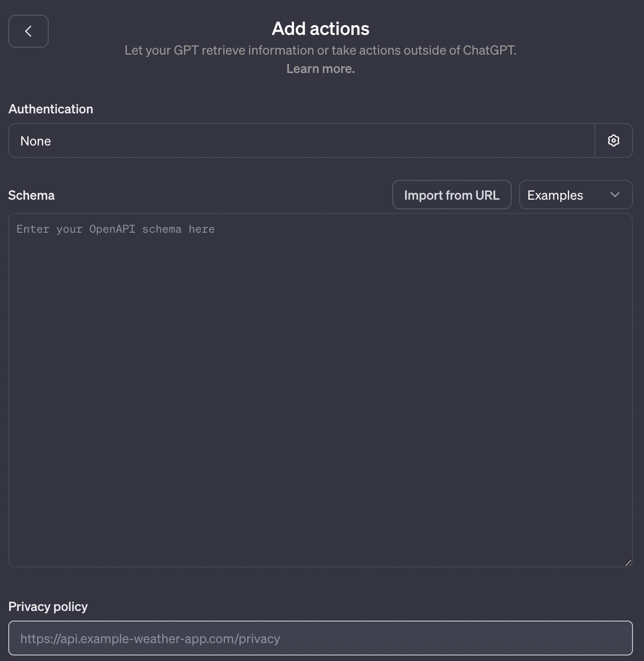Click the Learn more text under the subtitle

click(320, 68)
